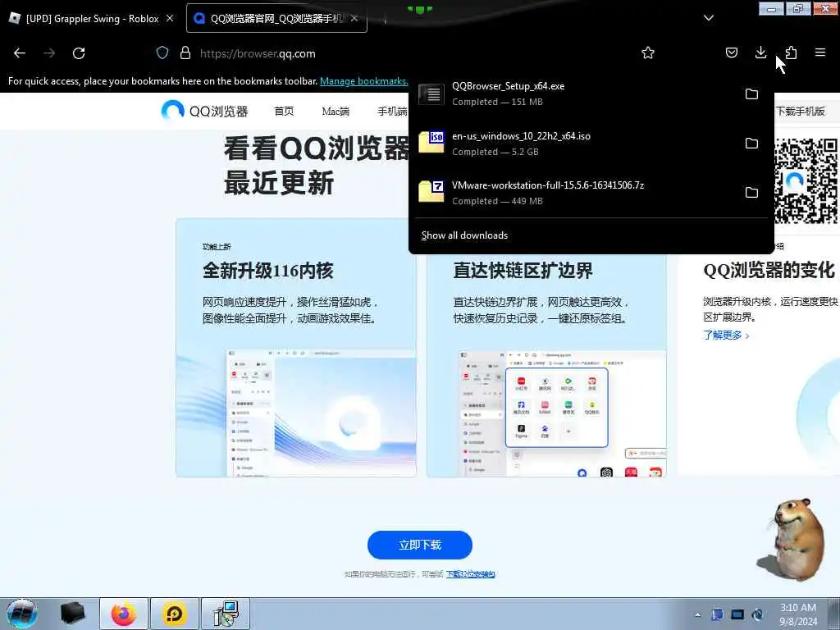
Task: Click the 下载手机版 button
Action: coord(801,112)
